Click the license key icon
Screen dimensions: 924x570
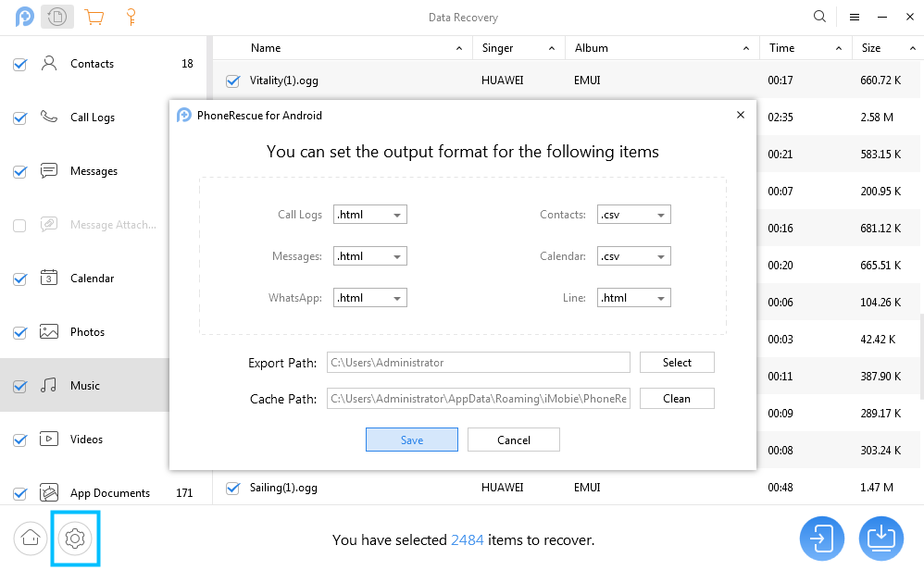pos(131,17)
